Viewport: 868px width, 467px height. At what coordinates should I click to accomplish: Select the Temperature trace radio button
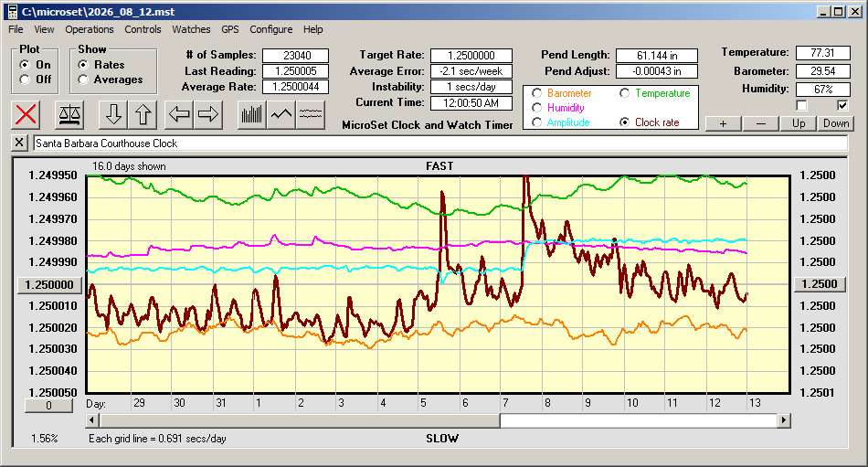pos(624,93)
